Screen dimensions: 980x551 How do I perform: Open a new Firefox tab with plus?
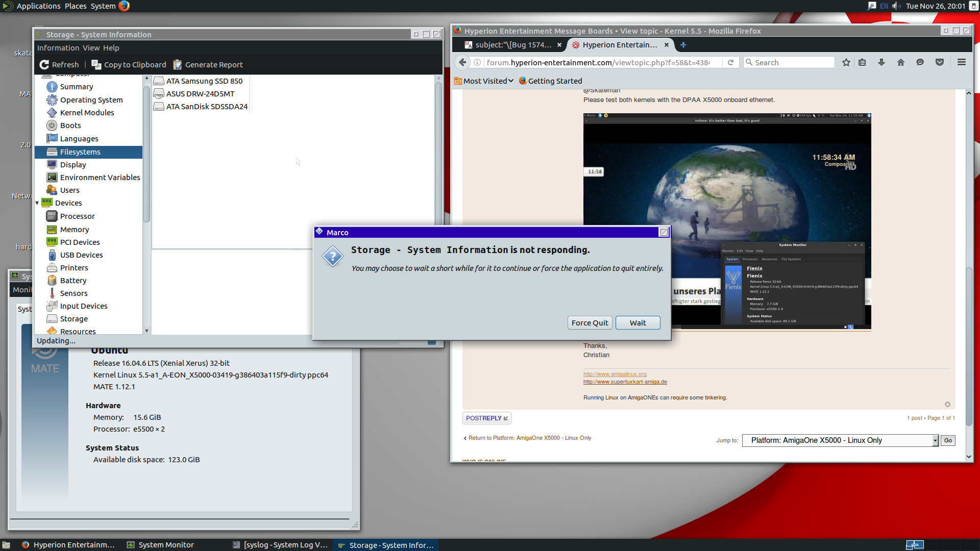click(x=683, y=45)
